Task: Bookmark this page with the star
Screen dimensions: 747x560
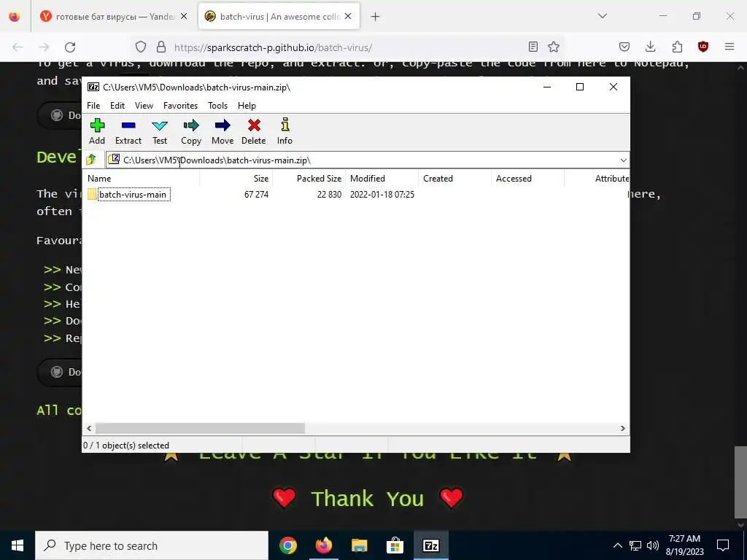Action: click(554, 47)
